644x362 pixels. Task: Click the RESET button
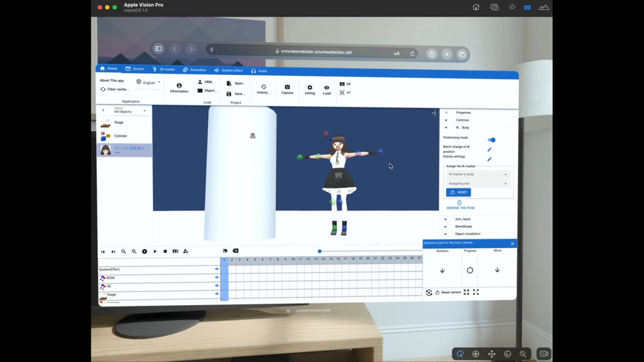click(458, 192)
